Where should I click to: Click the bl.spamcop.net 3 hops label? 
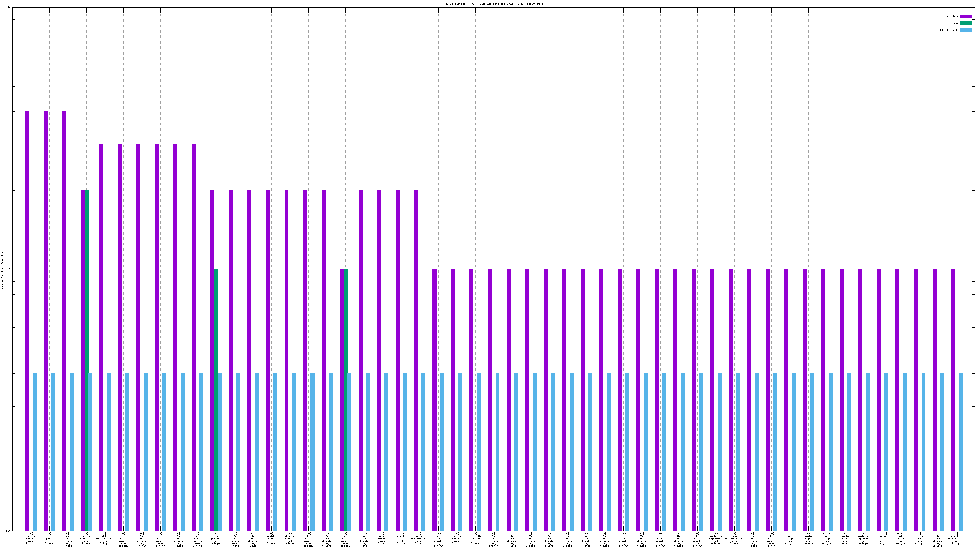point(216,538)
